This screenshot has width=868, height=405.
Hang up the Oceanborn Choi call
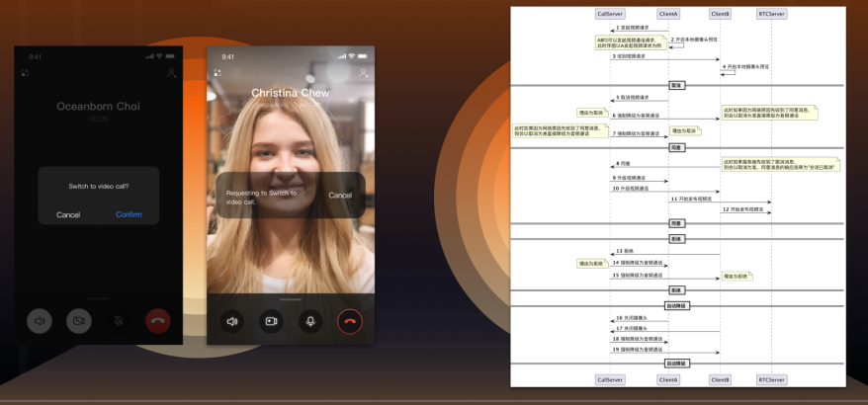(158, 321)
